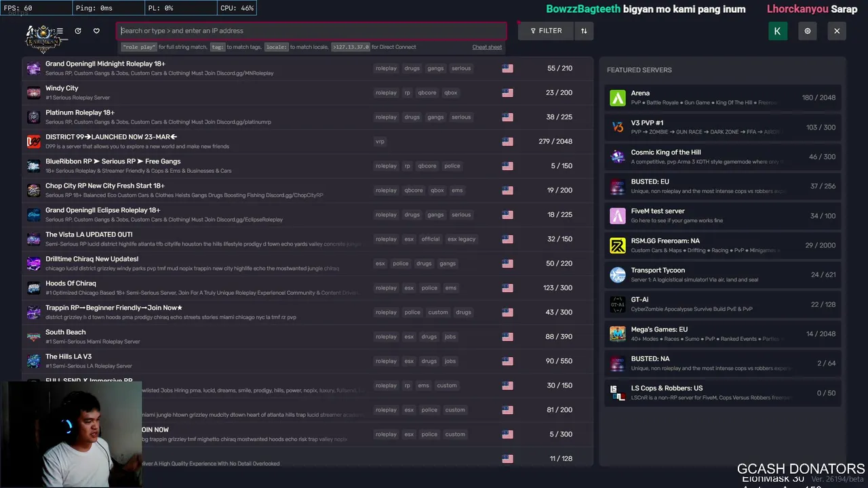The image size is (868, 488).
Task: Click the BUSTED: NA server icon
Action: click(x=618, y=363)
